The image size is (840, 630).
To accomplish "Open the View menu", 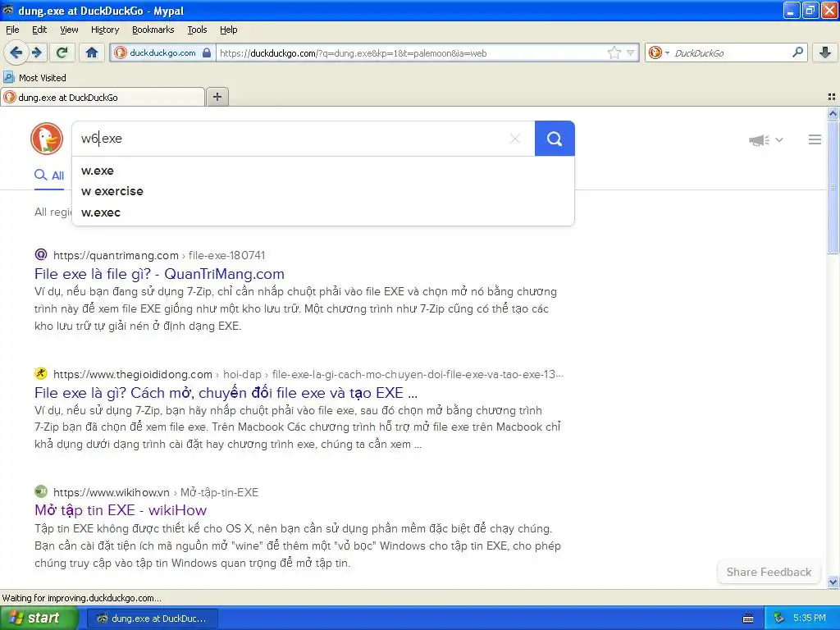I will coord(69,30).
